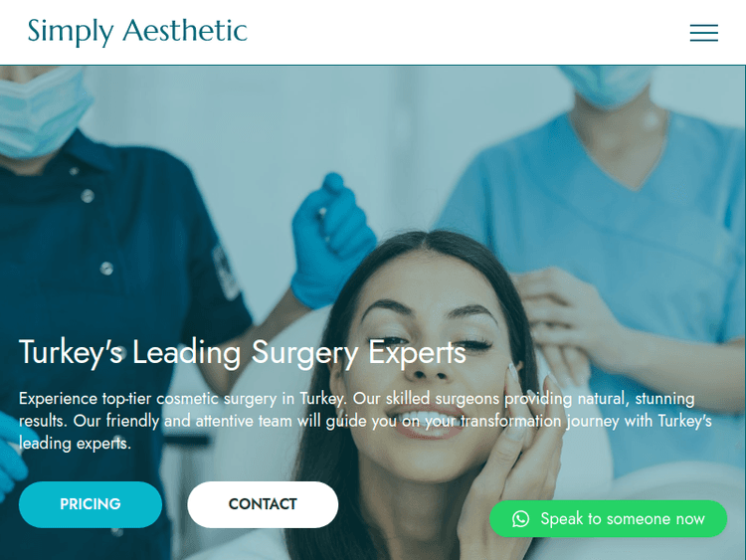Viewport: 746px width, 560px height.
Task: Click the empty header area beside the logo
Action: (468, 33)
